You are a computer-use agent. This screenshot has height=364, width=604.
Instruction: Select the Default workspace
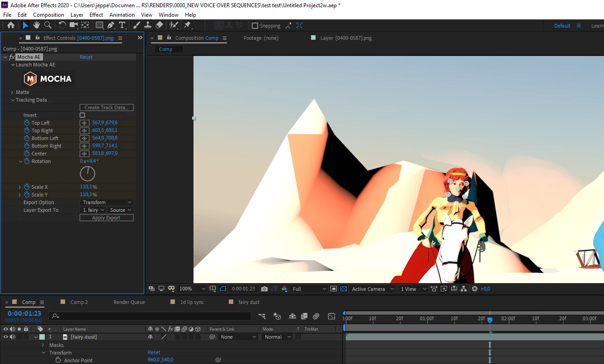[x=562, y=26]
